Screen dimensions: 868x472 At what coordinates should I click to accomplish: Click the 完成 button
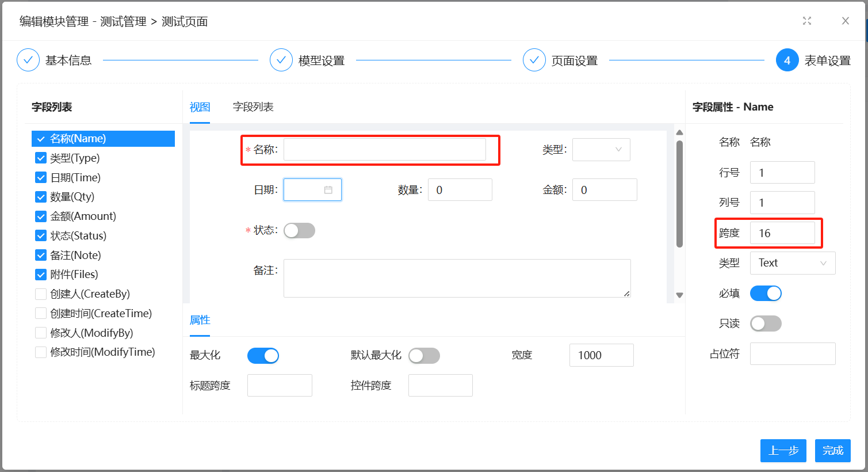tap(833, 451)
